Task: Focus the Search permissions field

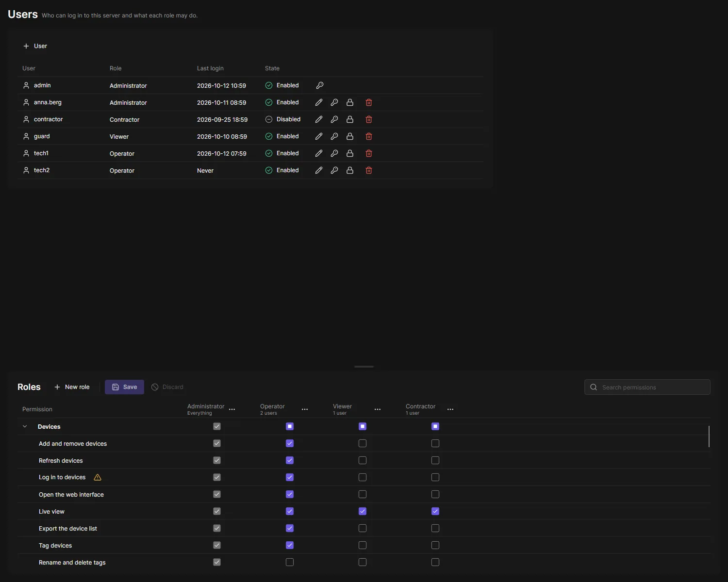Action: coord(647,387)
